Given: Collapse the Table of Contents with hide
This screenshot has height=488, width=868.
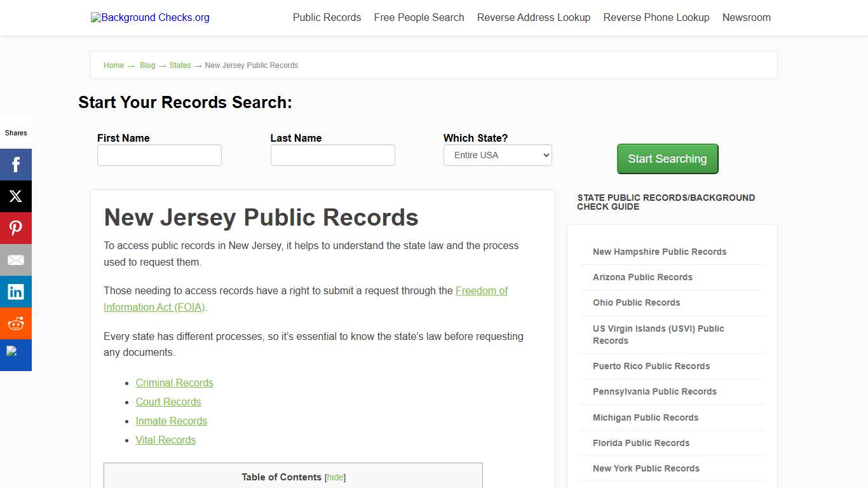Looking at the screenshot, I should 335,477.
